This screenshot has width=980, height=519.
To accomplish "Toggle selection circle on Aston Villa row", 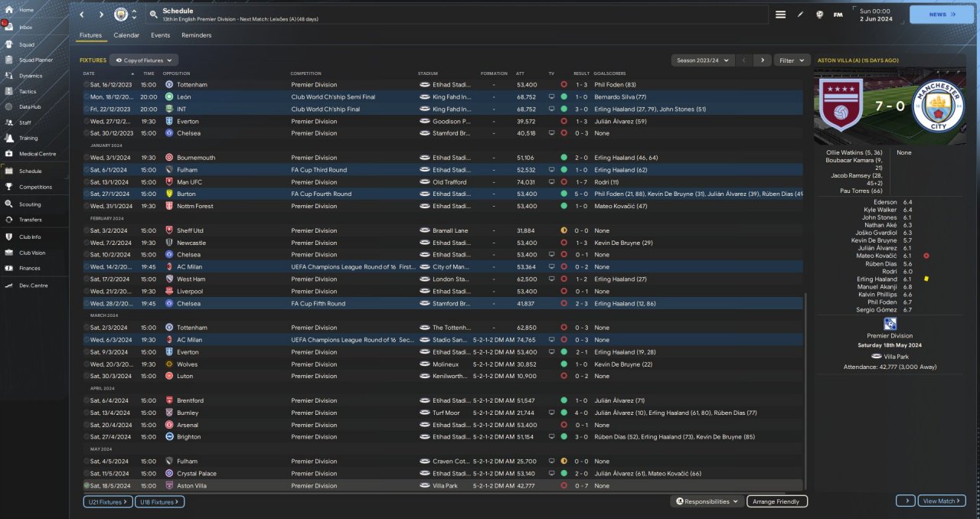I will (x=86, y=485).
